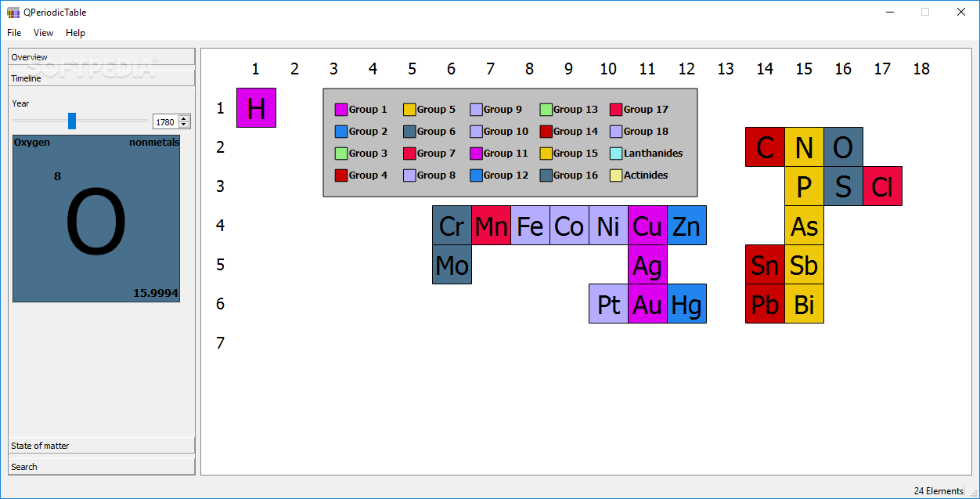
Task: Decrease the year with the down arrow
Action: [184, 125]
